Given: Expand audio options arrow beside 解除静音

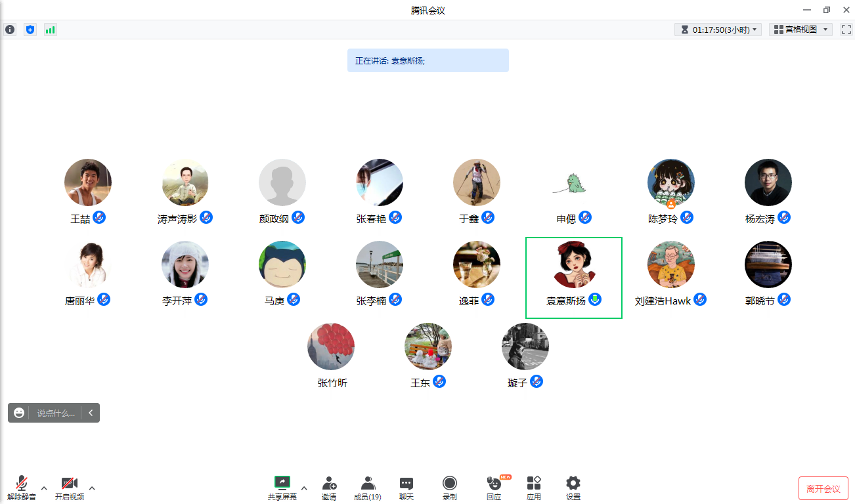Looking at the screenshot, I should pos(44,488).
